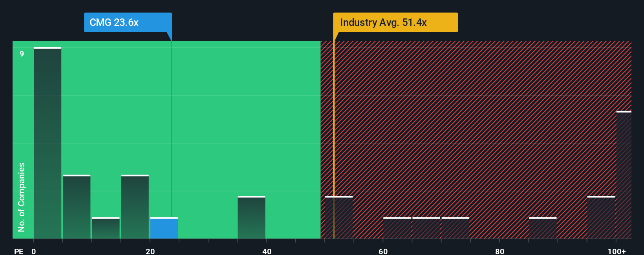Image resolution: width=644 pixels, height=255 pixels.
Task: Select the histogram bar at PE 5-10
Action: tap(77, 207)
